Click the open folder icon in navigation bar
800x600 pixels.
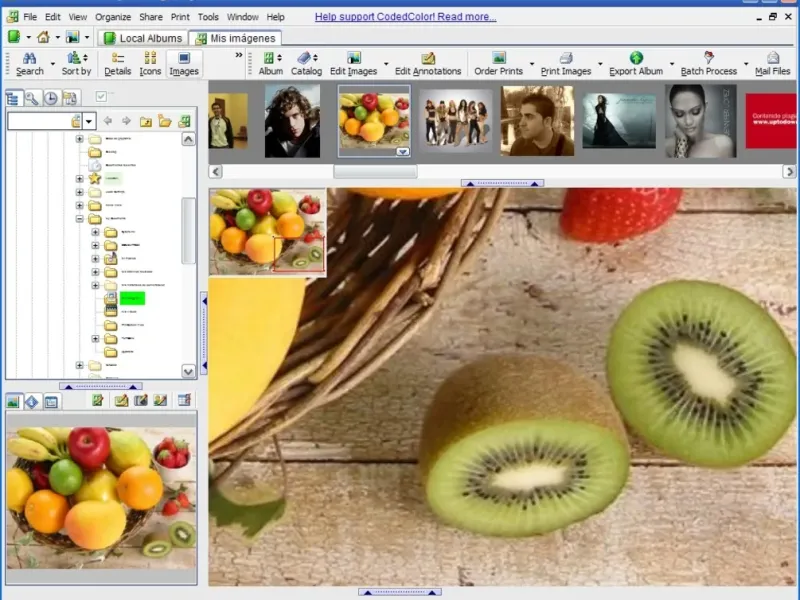tap(165, 121)
